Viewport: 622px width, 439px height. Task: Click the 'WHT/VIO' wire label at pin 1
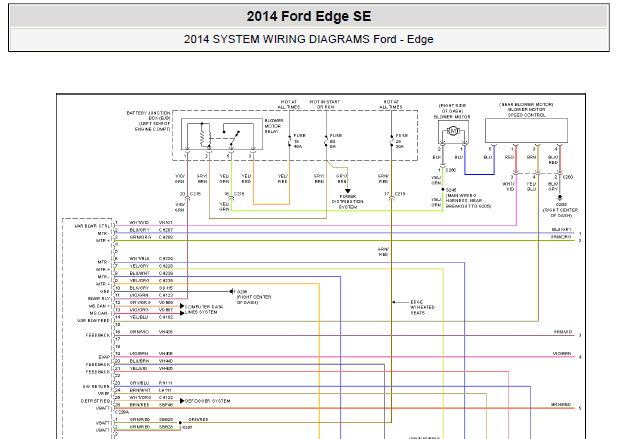click(139, 222)
